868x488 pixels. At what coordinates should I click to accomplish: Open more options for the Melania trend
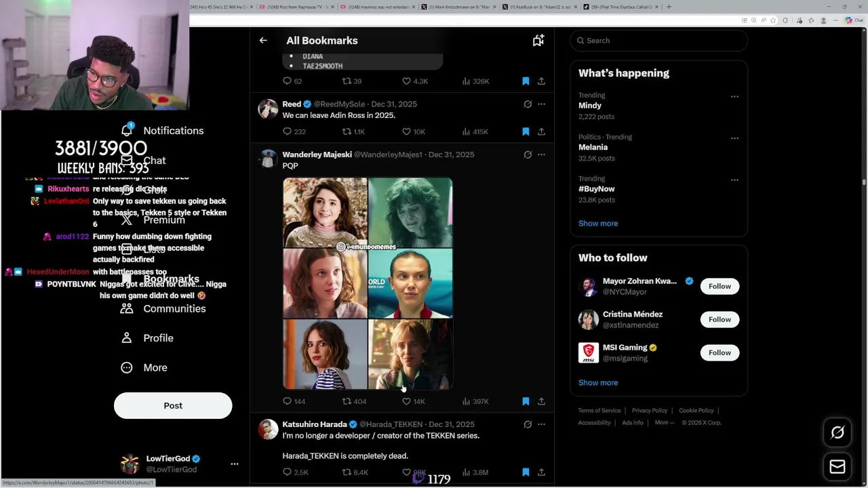coord(734,138)
